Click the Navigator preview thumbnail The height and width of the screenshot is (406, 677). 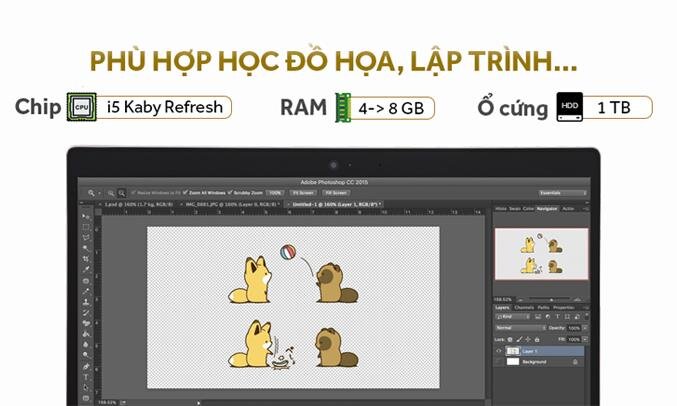click(x=540, y=254)
